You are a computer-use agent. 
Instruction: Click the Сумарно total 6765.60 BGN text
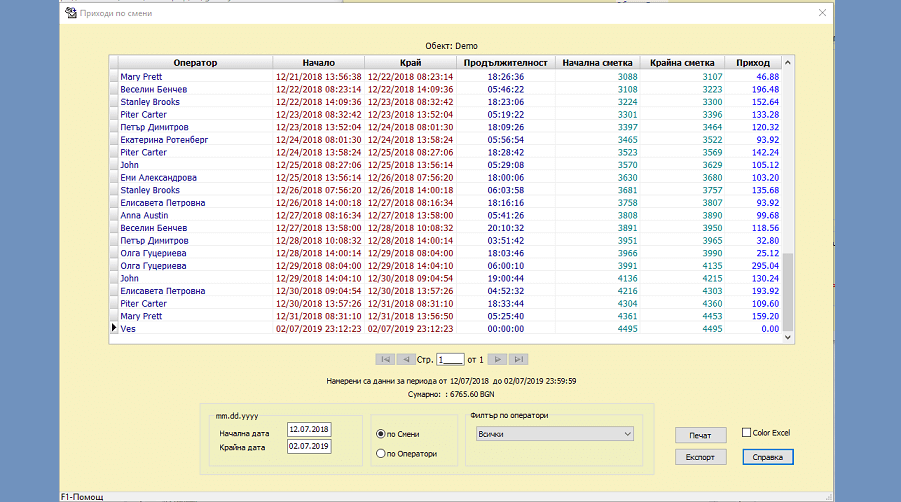click(451, 394)
